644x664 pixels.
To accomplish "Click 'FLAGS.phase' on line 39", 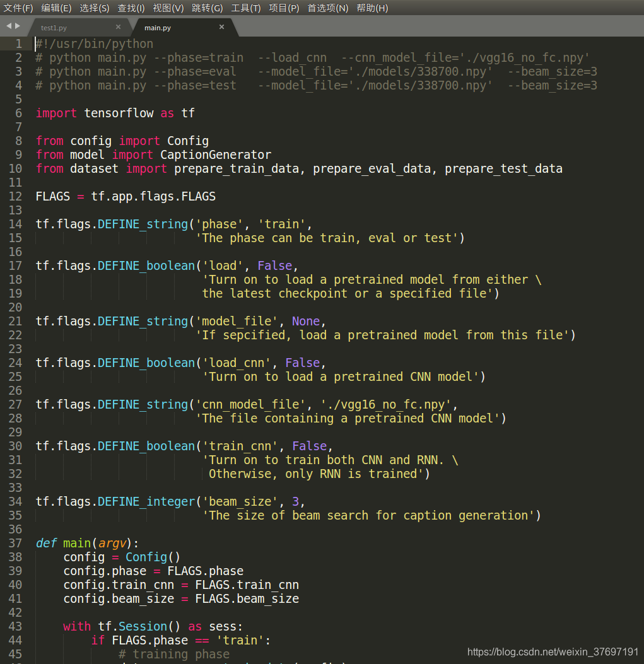I will point(206,571).
